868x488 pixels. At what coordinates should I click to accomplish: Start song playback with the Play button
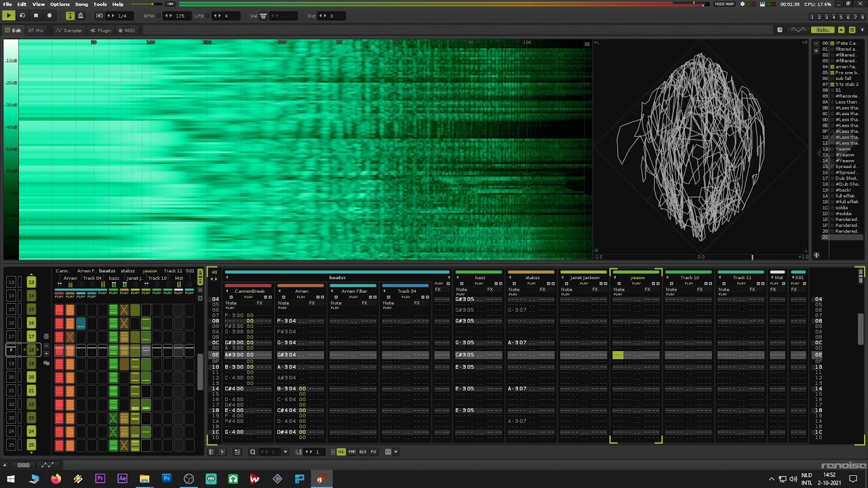coord(9,15)
